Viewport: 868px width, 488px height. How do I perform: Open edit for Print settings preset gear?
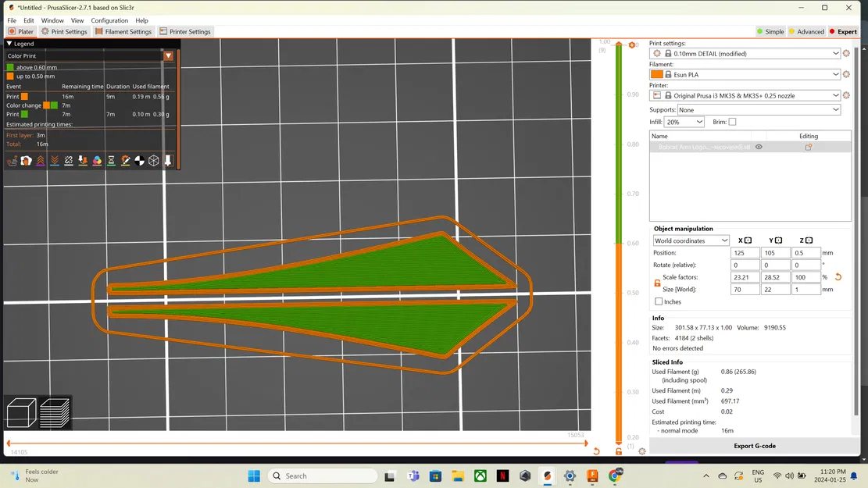tap(846, 53)
